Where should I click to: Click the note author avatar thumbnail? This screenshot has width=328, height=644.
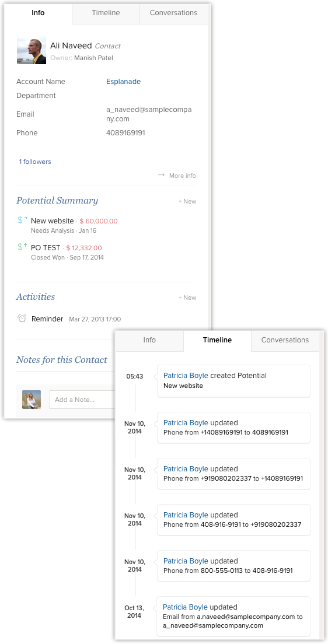tap(32, 399)
